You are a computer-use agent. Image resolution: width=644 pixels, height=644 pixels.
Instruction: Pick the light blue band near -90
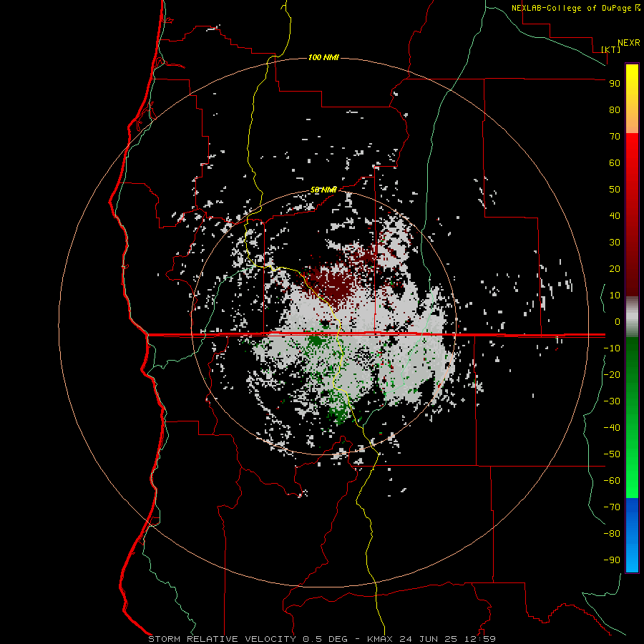point(632,559)
